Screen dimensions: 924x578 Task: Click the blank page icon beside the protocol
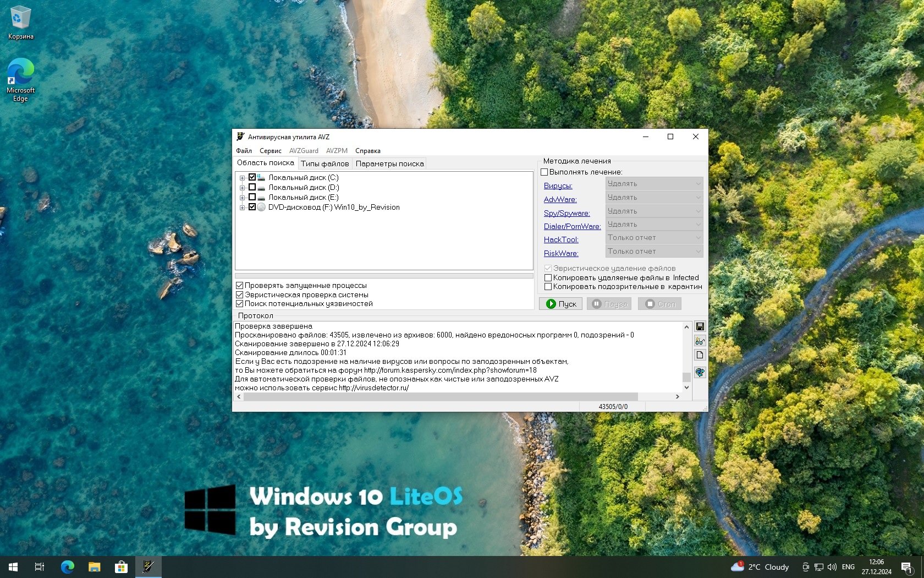700,355
